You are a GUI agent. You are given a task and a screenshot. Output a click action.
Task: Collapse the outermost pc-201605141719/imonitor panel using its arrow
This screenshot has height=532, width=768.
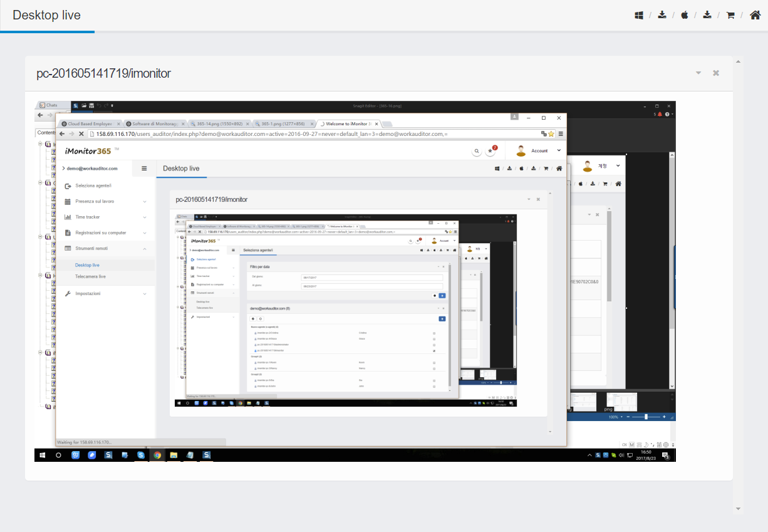pos(698,73)
